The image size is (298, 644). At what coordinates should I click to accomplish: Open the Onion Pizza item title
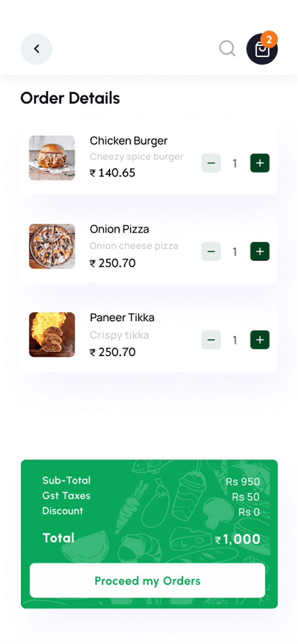[x=119, y=229]
